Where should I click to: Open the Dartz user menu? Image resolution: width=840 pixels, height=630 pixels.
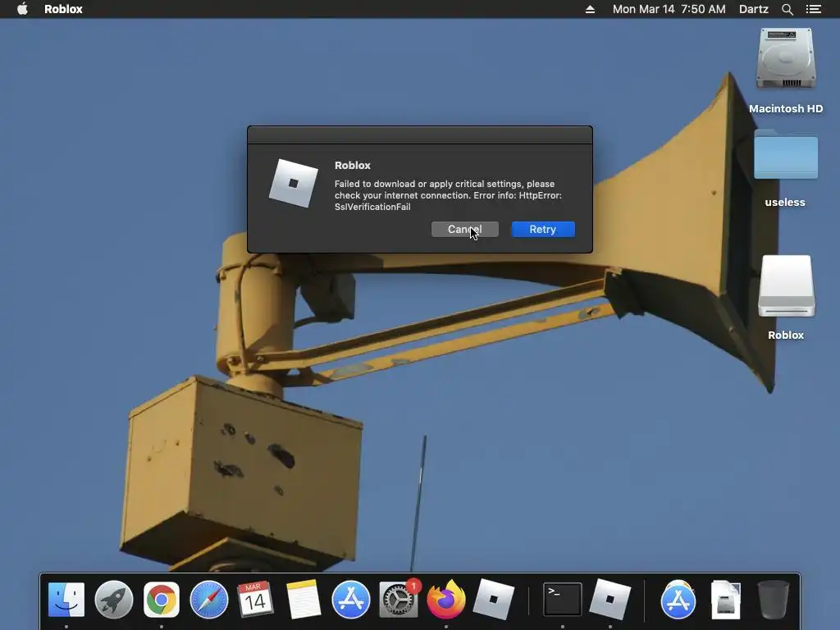tap(753, 9)
